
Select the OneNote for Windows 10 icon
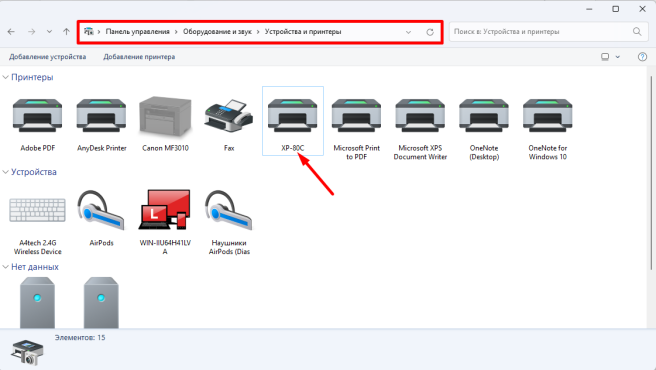[548, 116]
